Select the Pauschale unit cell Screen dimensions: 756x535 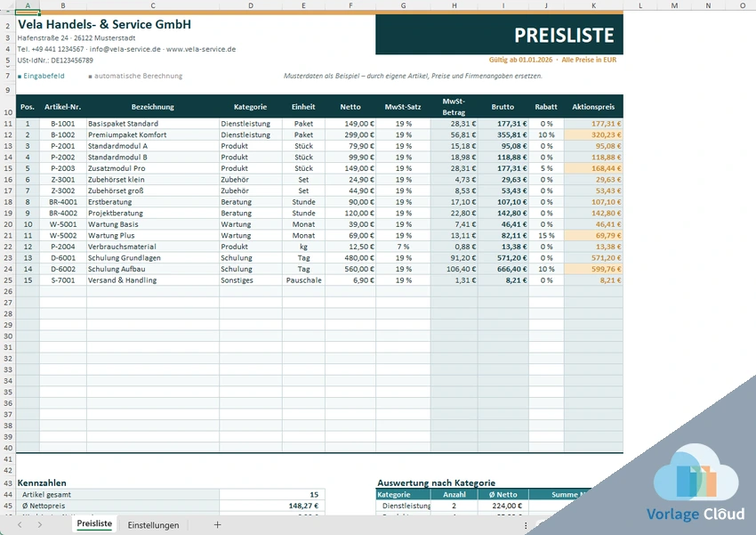(x=304, y=280)
